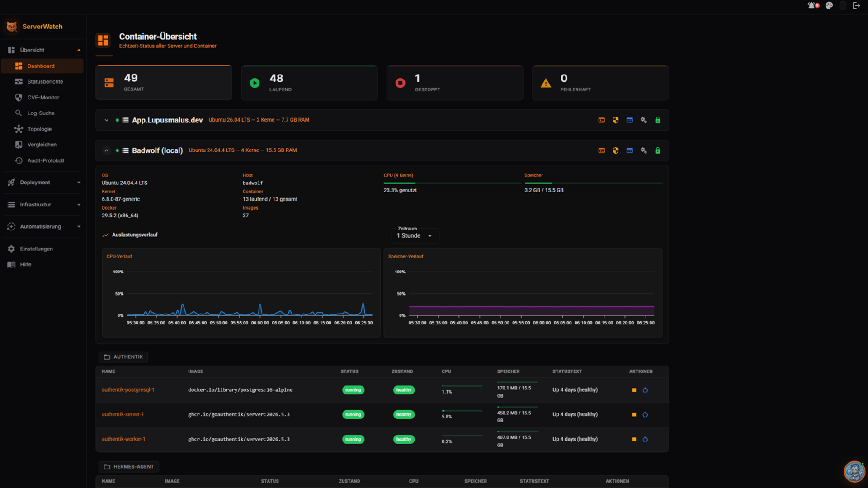Click green lock icon on App.Lupusmalus.dev
This screenshot has width=868, height=488.
click(x=658, y=120)
